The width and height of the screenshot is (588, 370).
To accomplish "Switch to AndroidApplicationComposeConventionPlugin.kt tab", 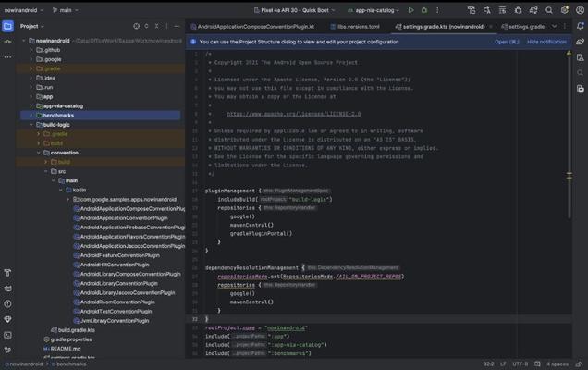I will (x=255, y=27).
